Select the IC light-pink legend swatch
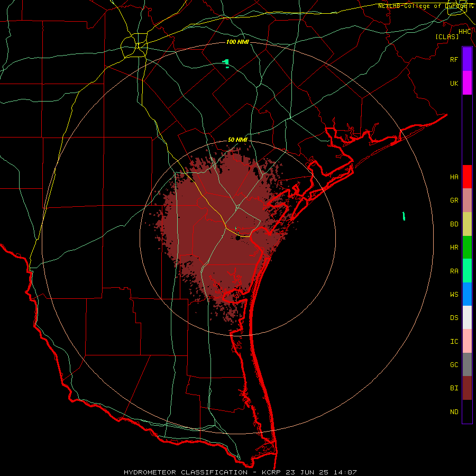 click(x=467, y=341)
